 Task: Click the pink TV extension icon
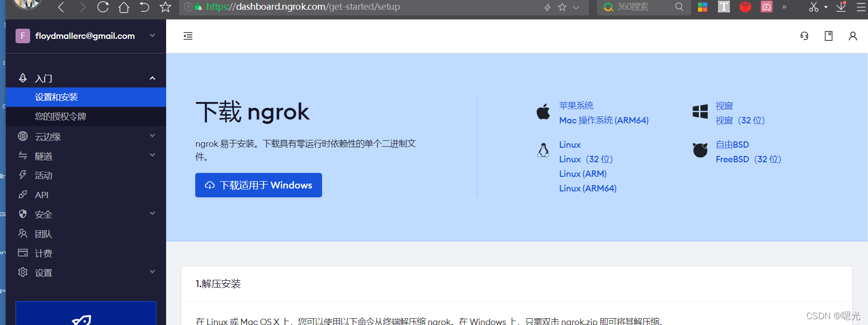point(766,7)
